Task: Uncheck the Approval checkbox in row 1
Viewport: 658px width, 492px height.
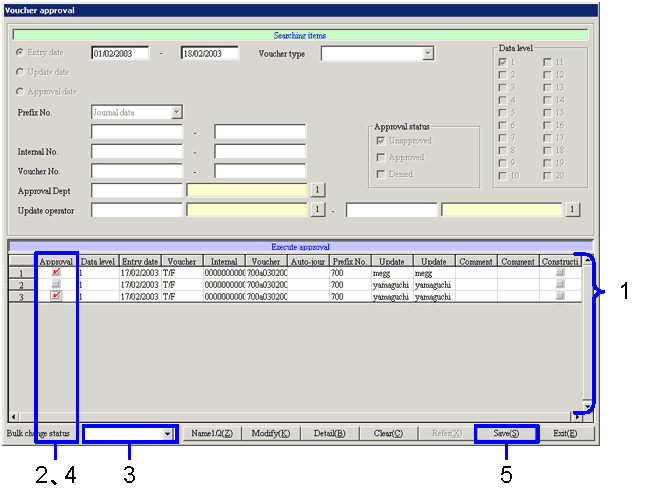Action: (x=56, y=272)
